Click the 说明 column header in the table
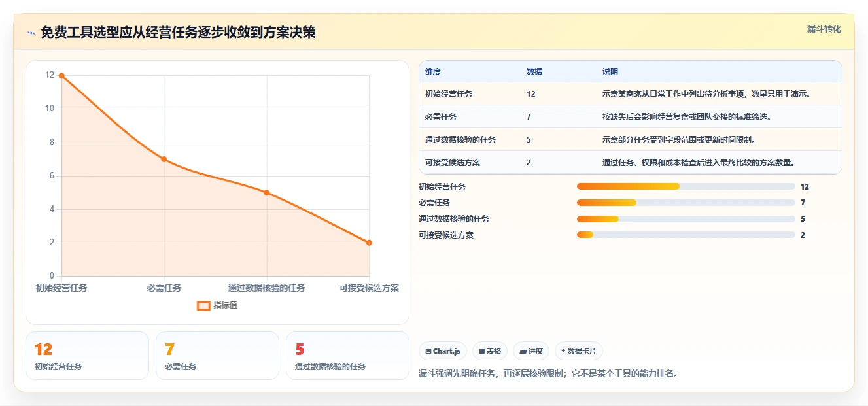The height and width of the screenshot is (406, 868). click(610, 72)
